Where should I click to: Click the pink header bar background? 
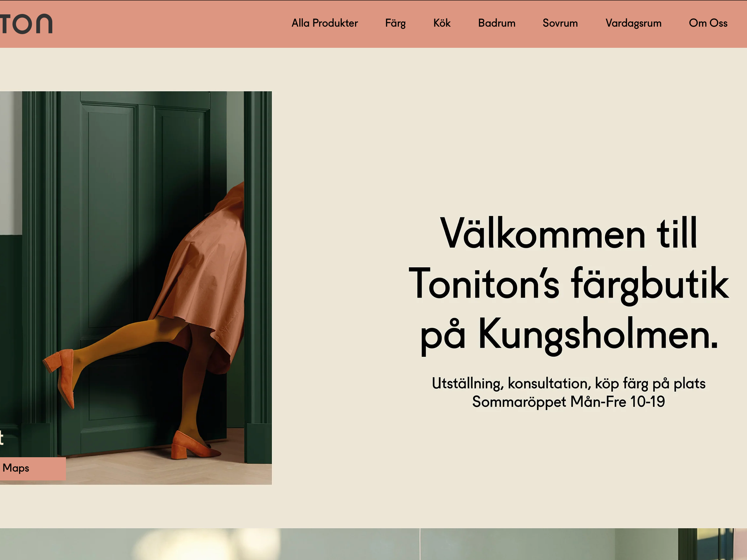pyautogui.click(x=171, y=24)
